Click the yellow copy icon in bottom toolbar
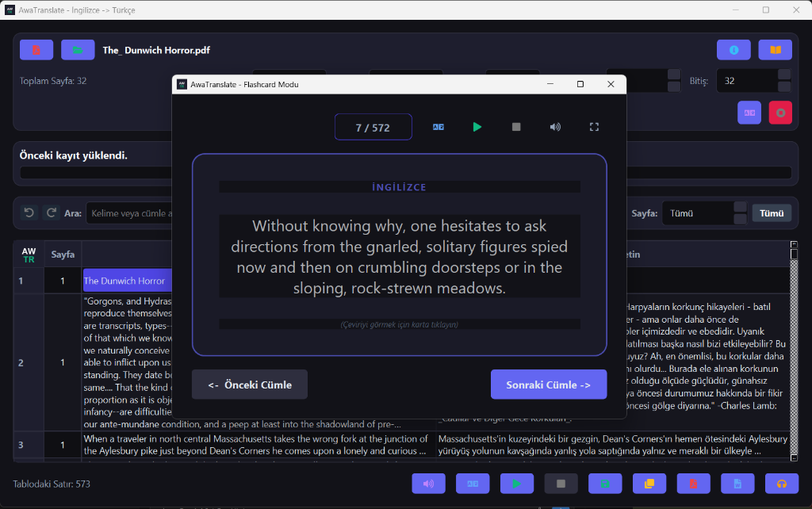The image size is (812, 509). [649, 484]
